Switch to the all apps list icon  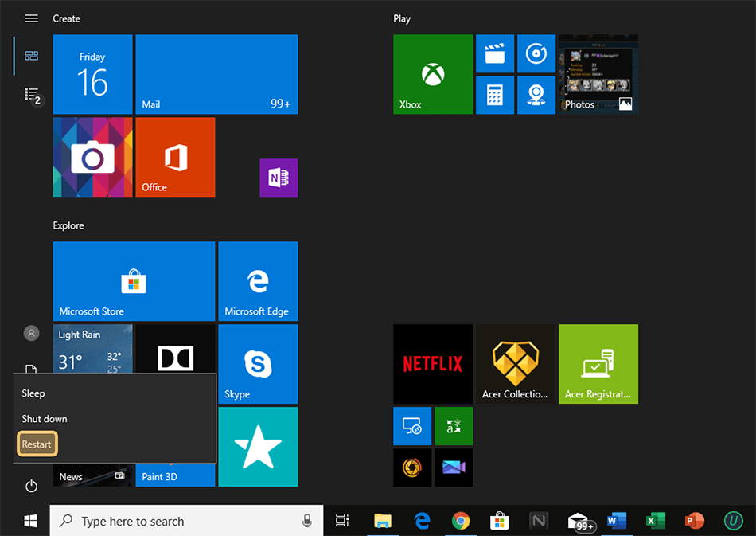[x=33, y=95]
